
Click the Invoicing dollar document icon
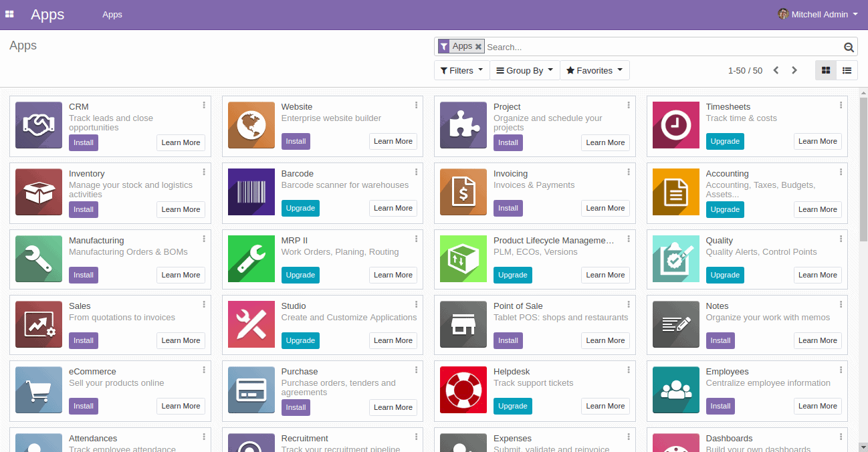(x=463, y=192)
